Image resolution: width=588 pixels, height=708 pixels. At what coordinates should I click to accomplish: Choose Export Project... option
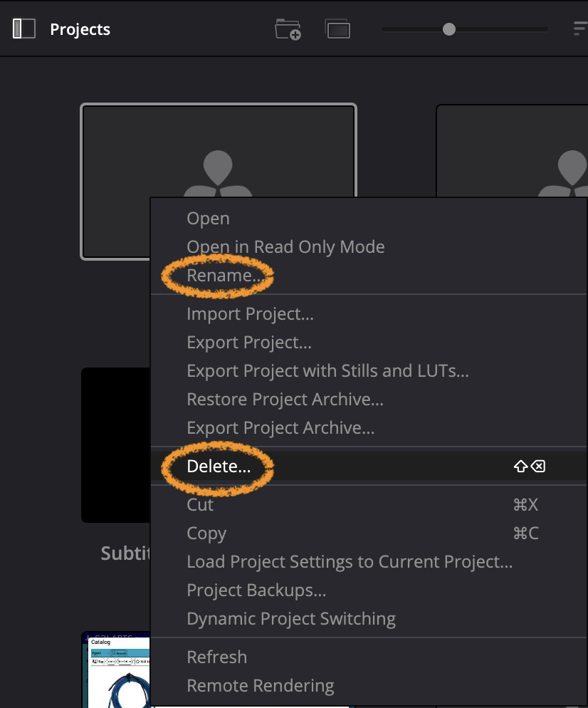(x=249, y=343)
